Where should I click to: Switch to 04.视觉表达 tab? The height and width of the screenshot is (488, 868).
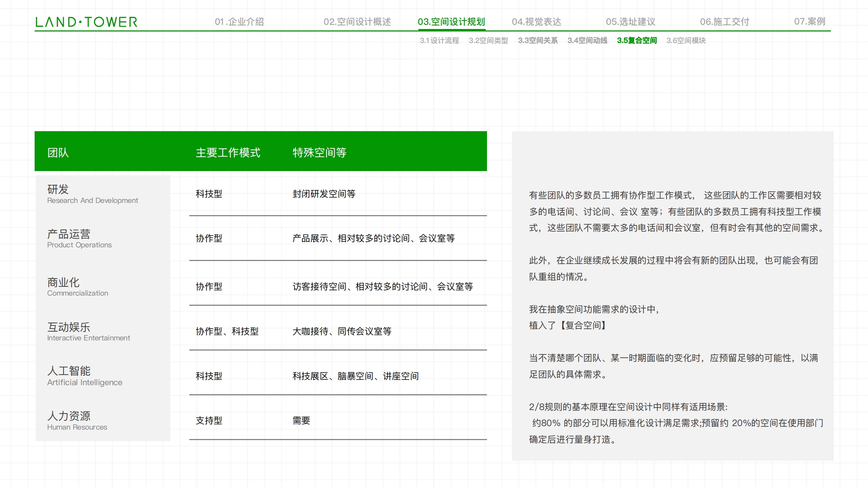point(536,22)
